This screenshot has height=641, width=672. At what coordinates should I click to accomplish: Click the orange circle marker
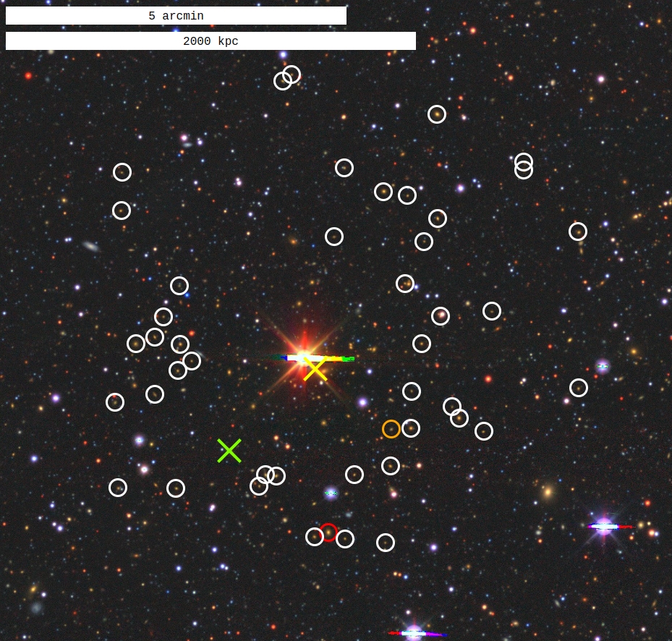391,429
